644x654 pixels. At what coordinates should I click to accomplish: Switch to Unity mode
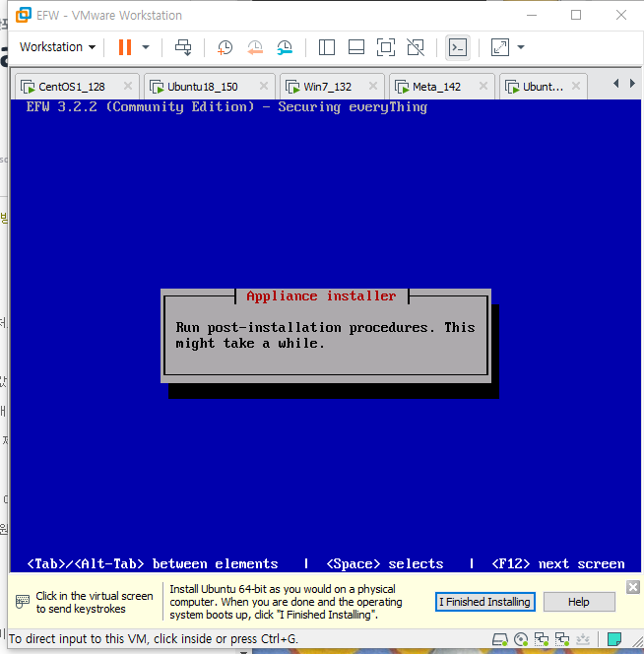(x=416, y=47)
